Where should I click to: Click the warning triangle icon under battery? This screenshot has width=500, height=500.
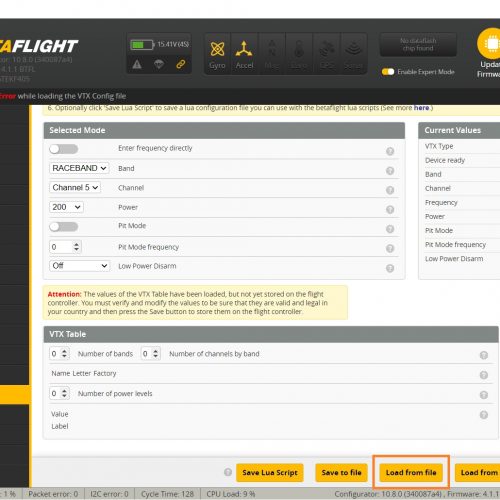point(137,64)
